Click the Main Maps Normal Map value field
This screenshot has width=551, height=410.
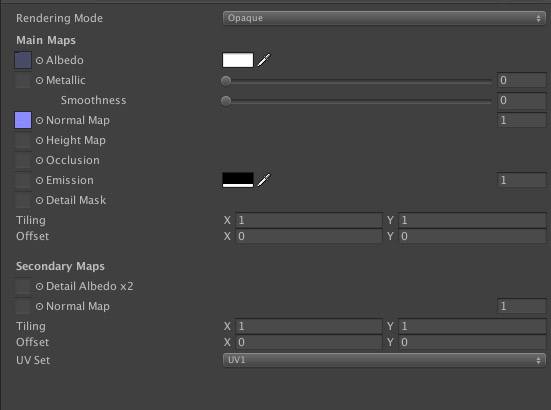tap(521, 120)
